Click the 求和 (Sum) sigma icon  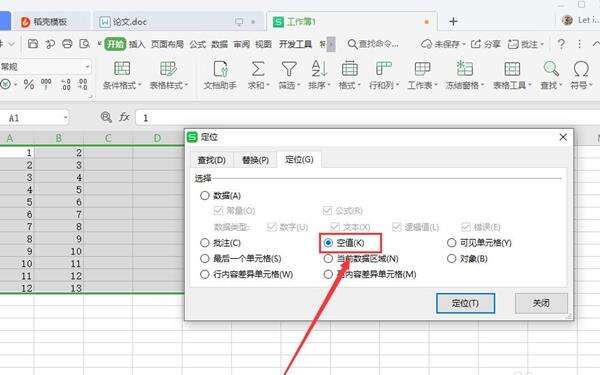[258, 69]
